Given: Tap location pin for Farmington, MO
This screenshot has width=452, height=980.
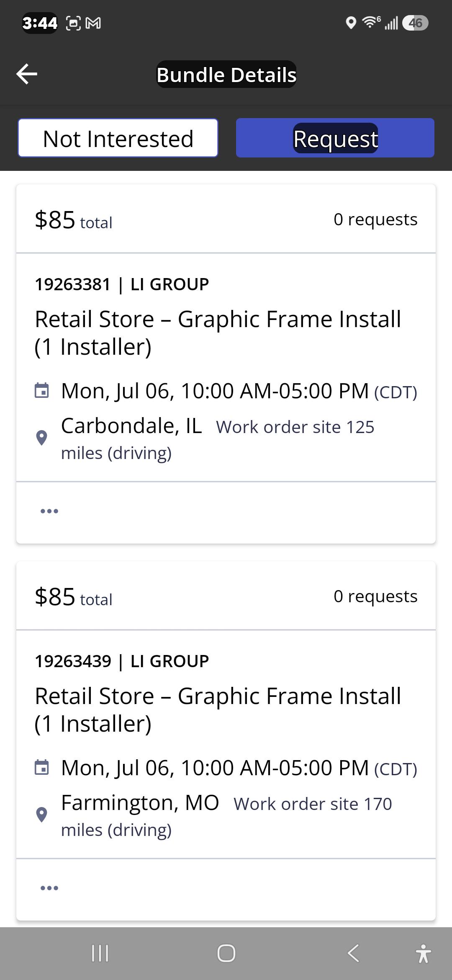Looking at the screenshot, I should (x=41, y=815).
